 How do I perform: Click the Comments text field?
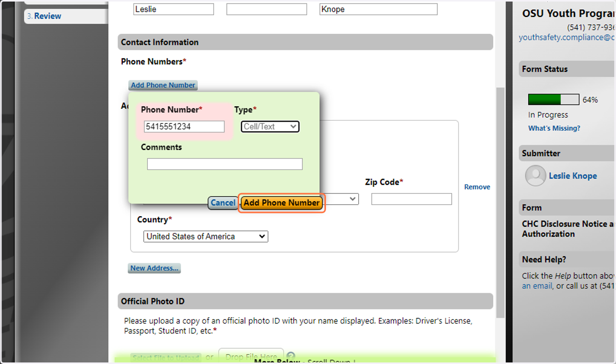click(225, 164)
